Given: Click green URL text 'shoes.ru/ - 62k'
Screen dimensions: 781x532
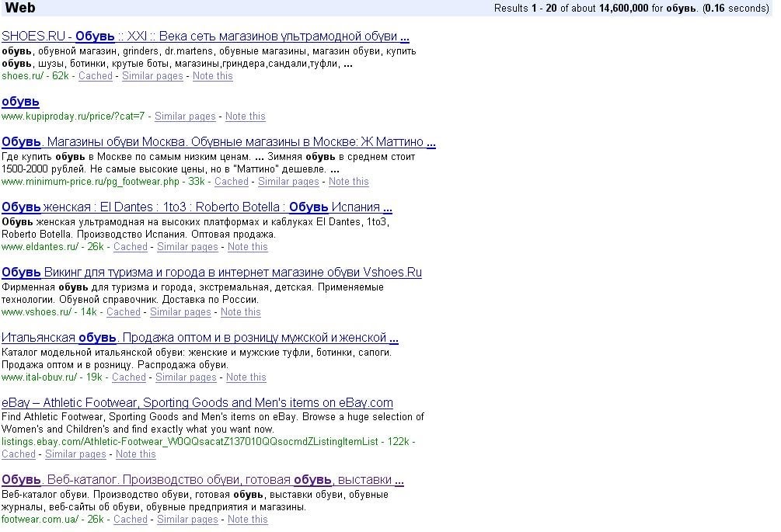Looking at the screenshot, I should point(35,75).
